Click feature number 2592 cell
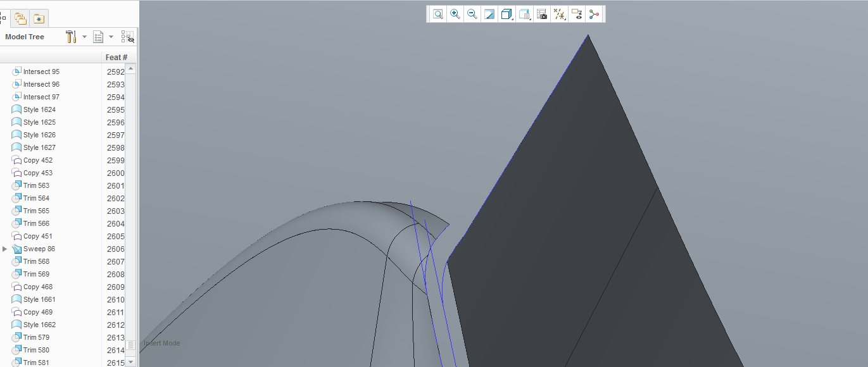Screen dimensions: 868x367 click(x=116, y=72)
